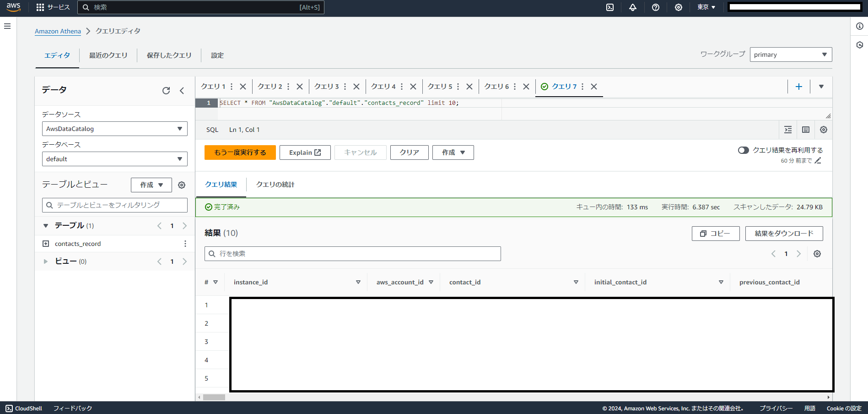
Task: Close the クエリ 1 tab
Action: pyautogui.click(x=243, y=87)
